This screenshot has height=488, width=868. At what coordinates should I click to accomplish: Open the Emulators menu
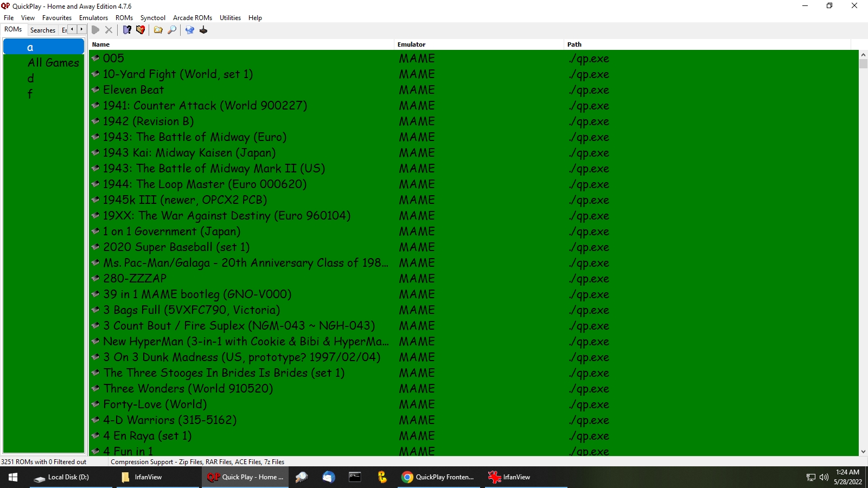pos(93,18)
